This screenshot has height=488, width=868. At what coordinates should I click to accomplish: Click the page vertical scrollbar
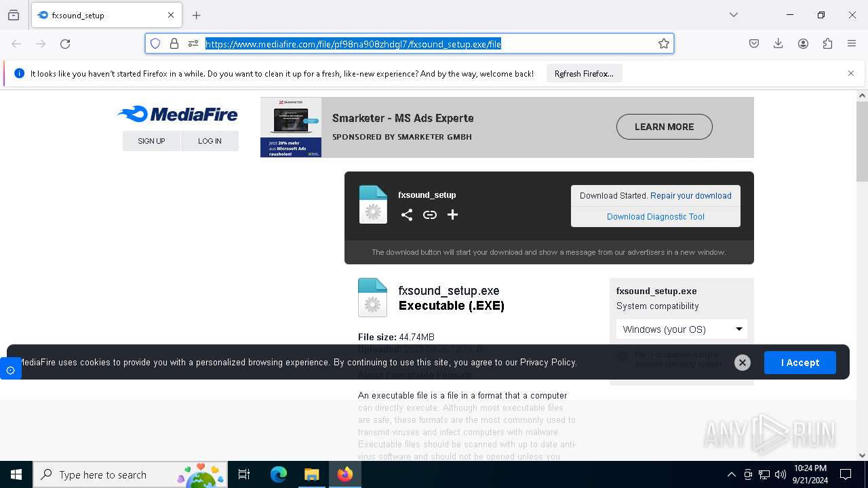(862, 141)
